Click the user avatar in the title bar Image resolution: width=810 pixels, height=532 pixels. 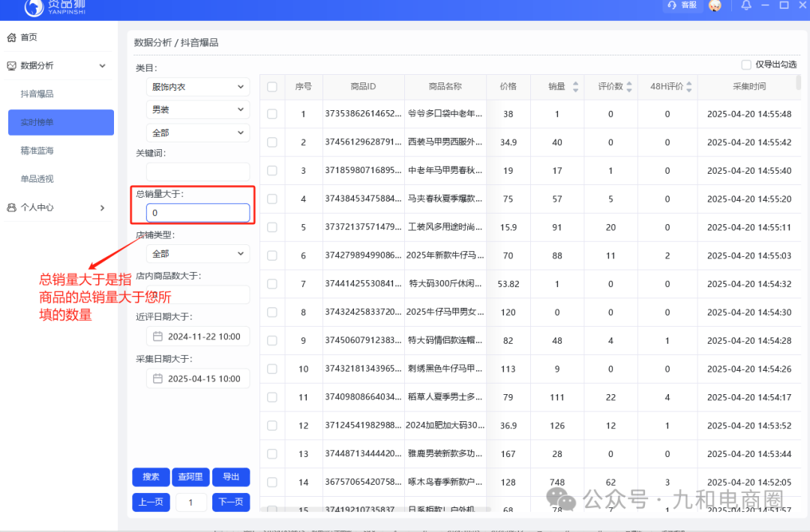coord(715,6)
